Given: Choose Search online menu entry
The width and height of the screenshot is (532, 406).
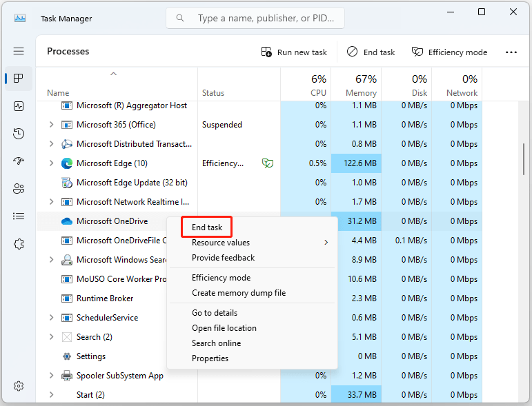Looking at the screenshot, I should pos(252,343).
